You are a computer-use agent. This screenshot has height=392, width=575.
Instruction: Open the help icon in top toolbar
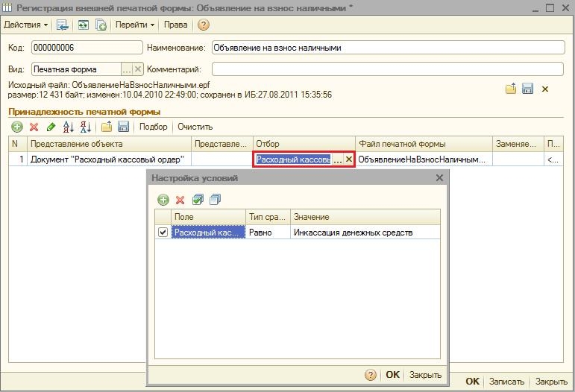click(204, 25)
